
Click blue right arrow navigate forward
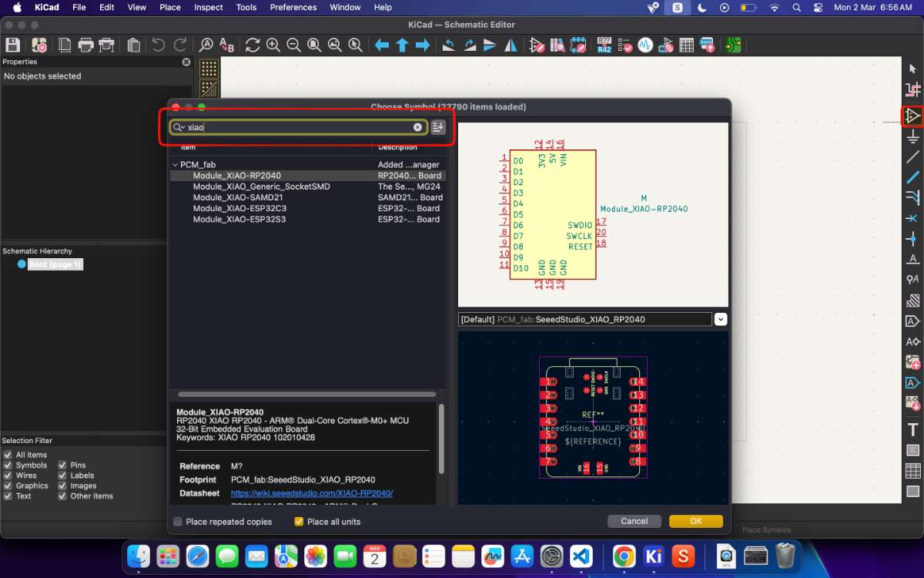[x=422, y=45]
